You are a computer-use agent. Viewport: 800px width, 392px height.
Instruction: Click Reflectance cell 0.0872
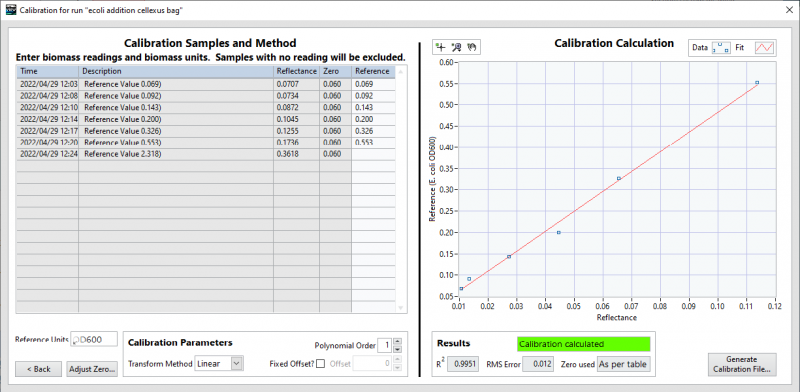297,108
